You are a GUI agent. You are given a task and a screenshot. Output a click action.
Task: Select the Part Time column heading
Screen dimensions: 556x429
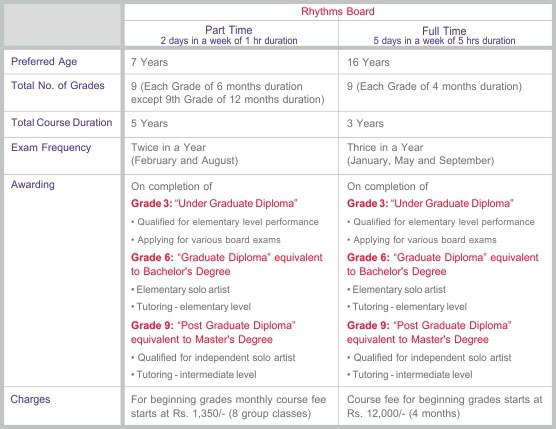click(x=229, y=30)
